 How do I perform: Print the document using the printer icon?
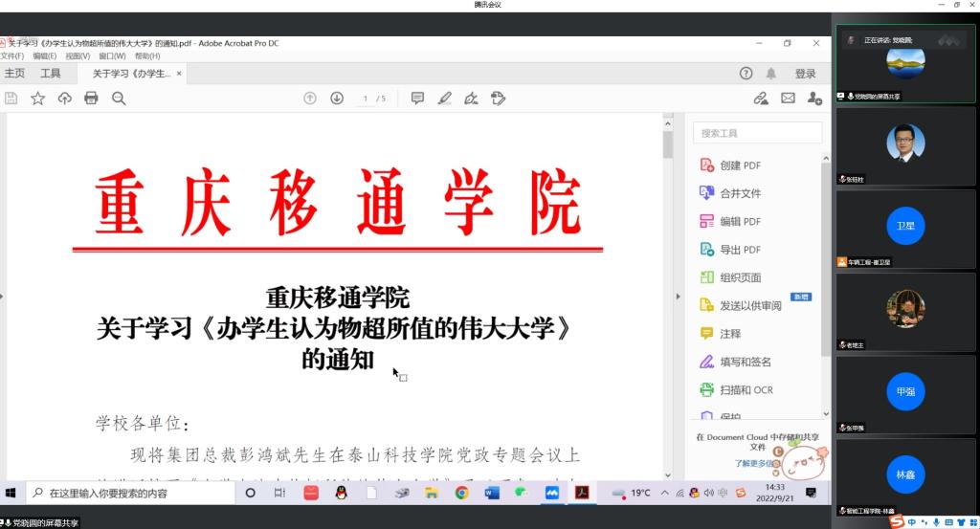click(91, 99)
